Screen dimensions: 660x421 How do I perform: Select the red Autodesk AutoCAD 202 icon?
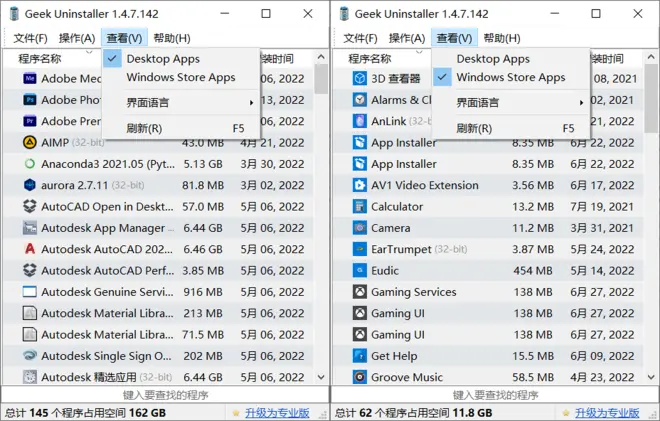tap(29, 249)
